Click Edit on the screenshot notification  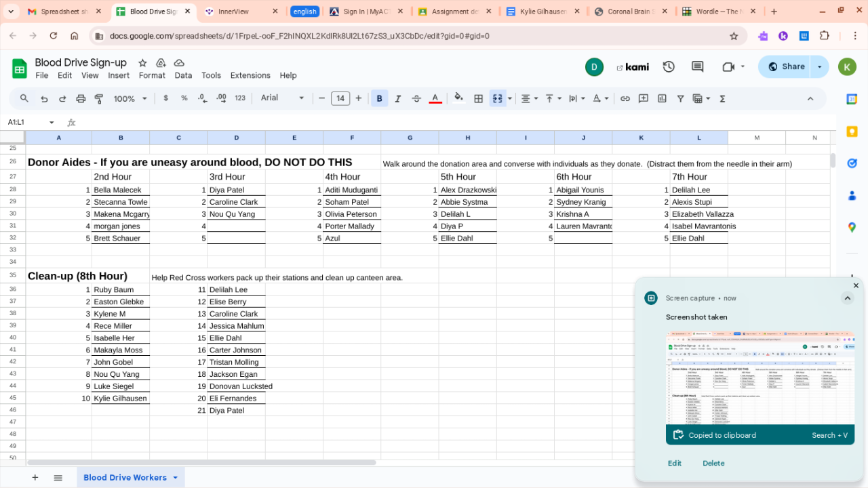click(674, 463)
